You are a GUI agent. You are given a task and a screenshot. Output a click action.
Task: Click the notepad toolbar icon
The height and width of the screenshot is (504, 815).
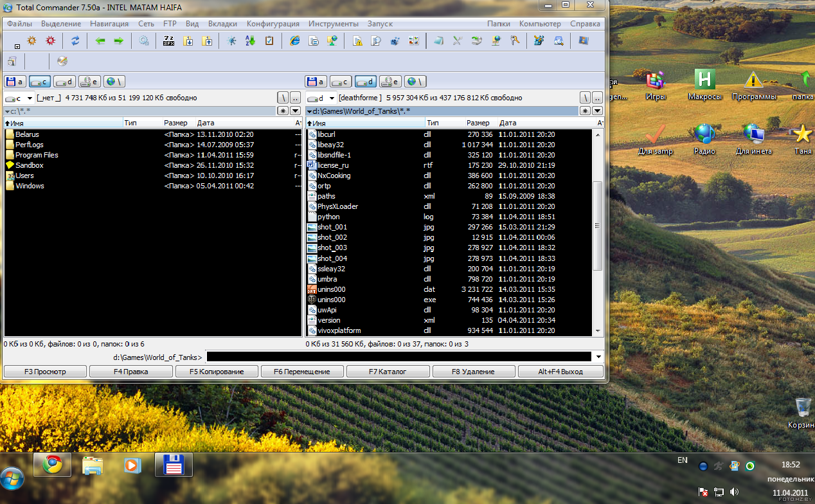(x=438, y=40)
